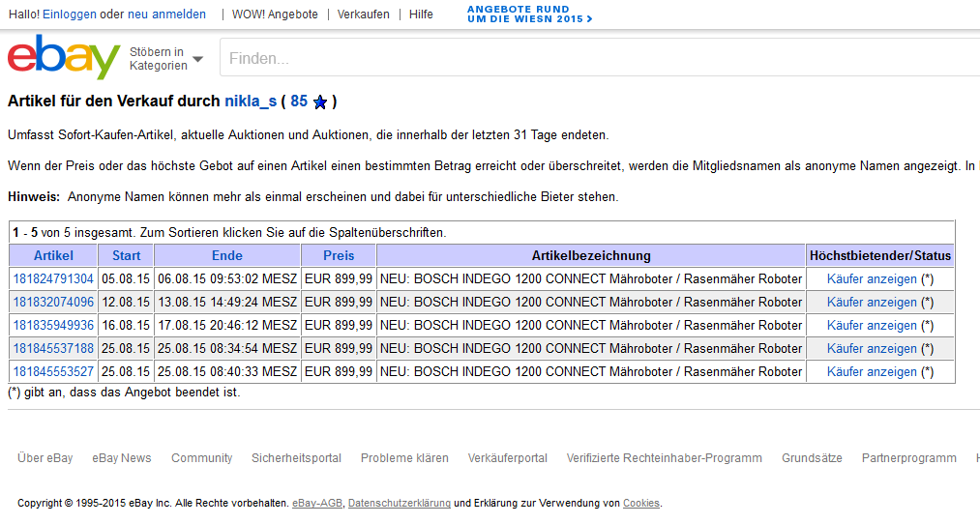Image resolution: width=980 pixels, height=524 pixels.
Task: Open seller profile nikla_s
Action: coord(251,102)
